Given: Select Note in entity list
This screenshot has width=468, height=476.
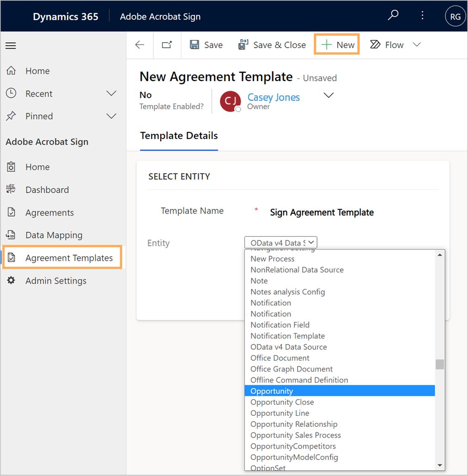Looking at the screenshot, I should [x=340, y=281].
